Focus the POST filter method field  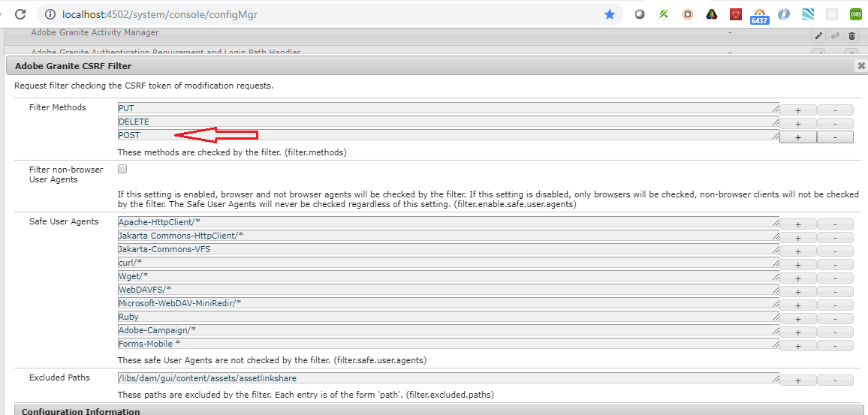pyautogui.click(x=448, y=135)
